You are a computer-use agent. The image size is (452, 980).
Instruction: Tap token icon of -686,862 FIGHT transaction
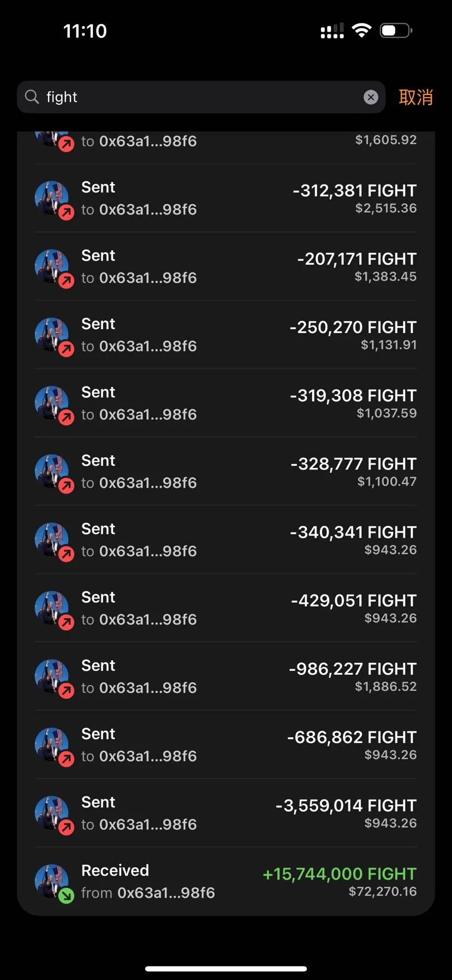coord(52,745)
